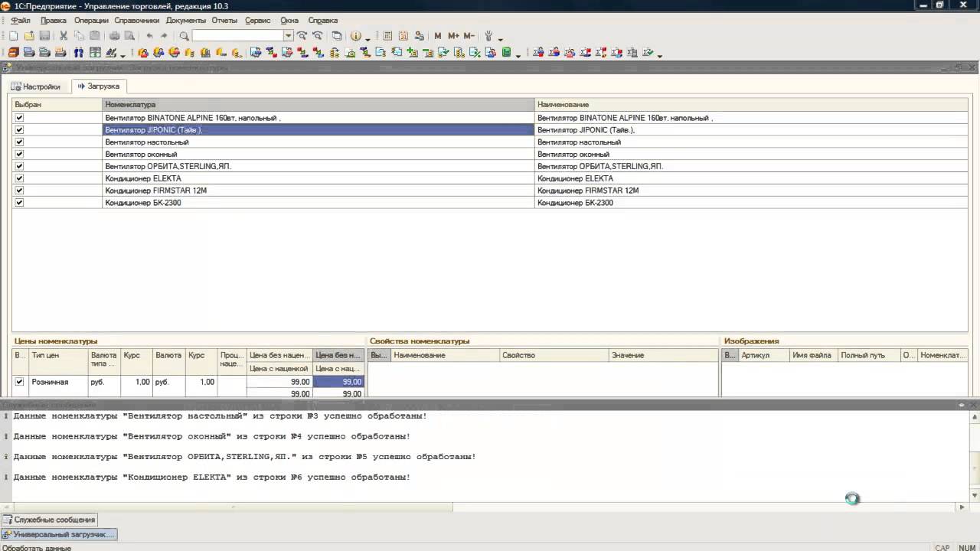Screen dimensions: 980x551
Task: Toggle checkbox for Вентилятор настольный
Action: click(x=19, y=142)
